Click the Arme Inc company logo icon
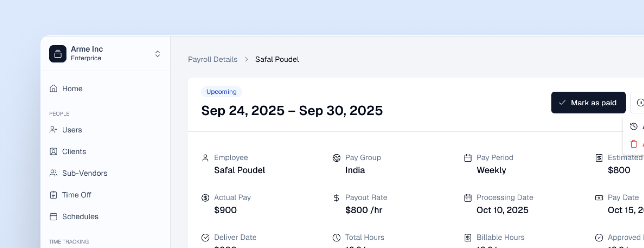Screen dimensions: 644x248 click(x=58, y=54)
